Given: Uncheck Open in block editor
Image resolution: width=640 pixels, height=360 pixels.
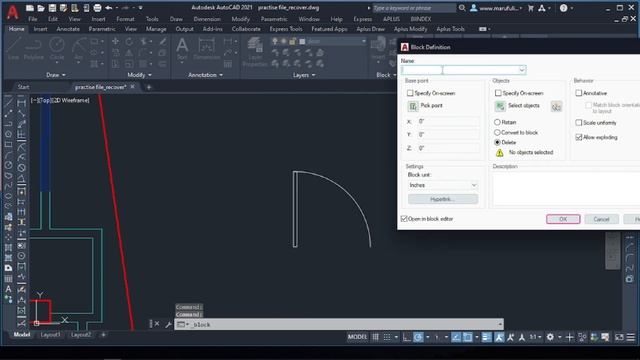Looking at the screenshot, I should pyautogui.click(x=404, y=219).
